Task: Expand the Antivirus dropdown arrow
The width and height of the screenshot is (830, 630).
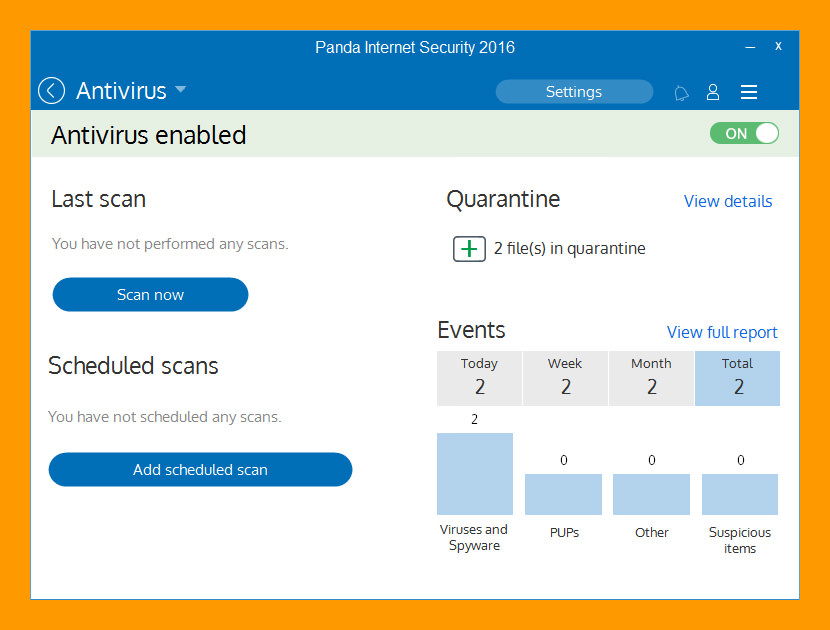Action: [180, 89]
